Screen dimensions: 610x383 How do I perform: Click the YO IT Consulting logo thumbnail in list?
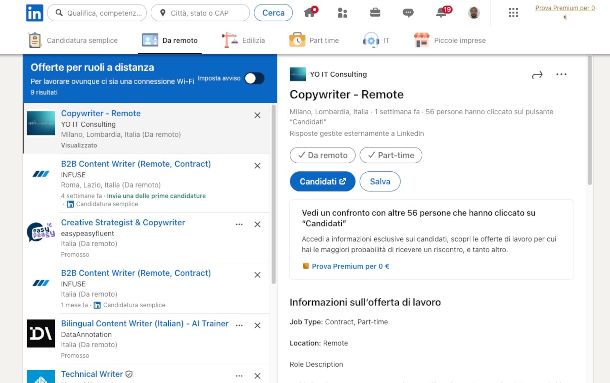[41, 123]
